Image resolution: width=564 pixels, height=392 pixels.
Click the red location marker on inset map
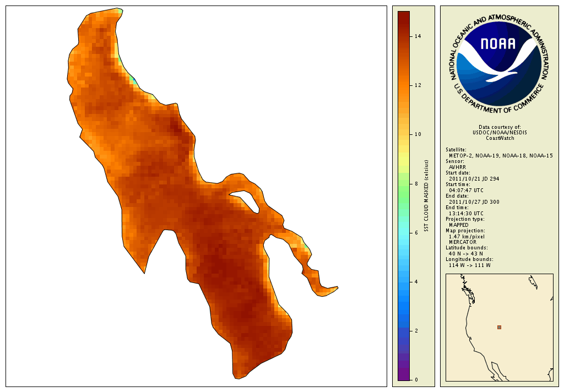(x=499, y=327)
